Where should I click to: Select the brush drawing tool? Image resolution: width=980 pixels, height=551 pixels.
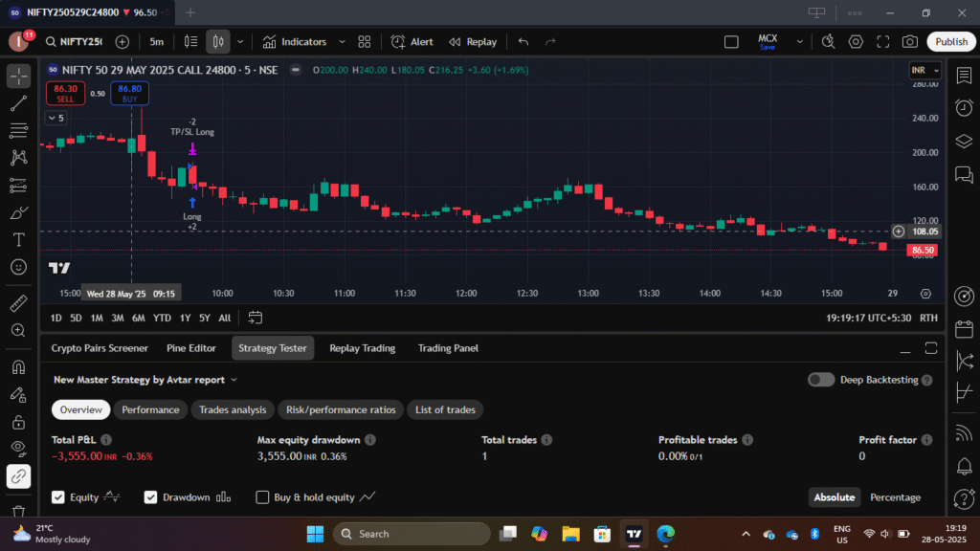click(19, 213)
